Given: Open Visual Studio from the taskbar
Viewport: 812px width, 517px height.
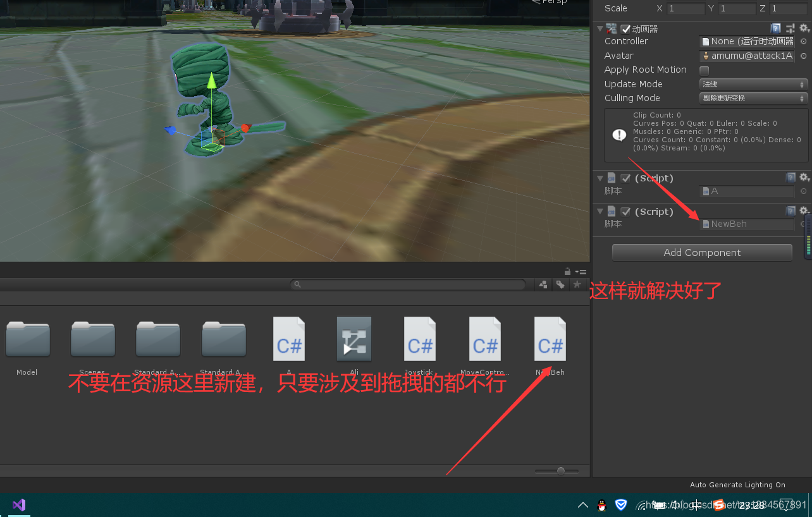Looking at the screenshot, I should [x=18, y=505].
